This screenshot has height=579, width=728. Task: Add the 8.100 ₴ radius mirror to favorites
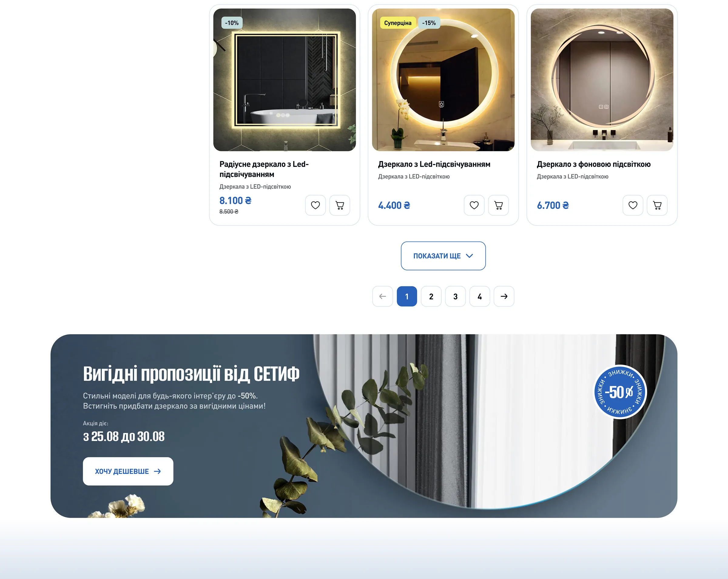click(315, 205)
